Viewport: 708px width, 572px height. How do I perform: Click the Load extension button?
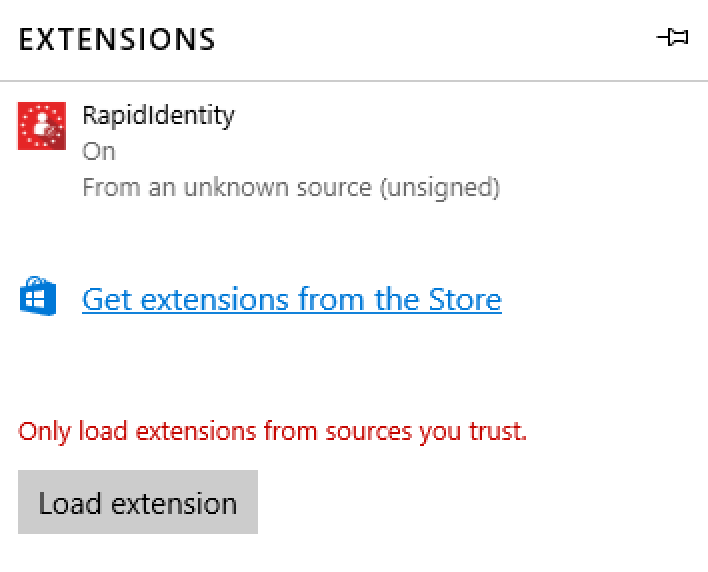click(x=138, y=502)
